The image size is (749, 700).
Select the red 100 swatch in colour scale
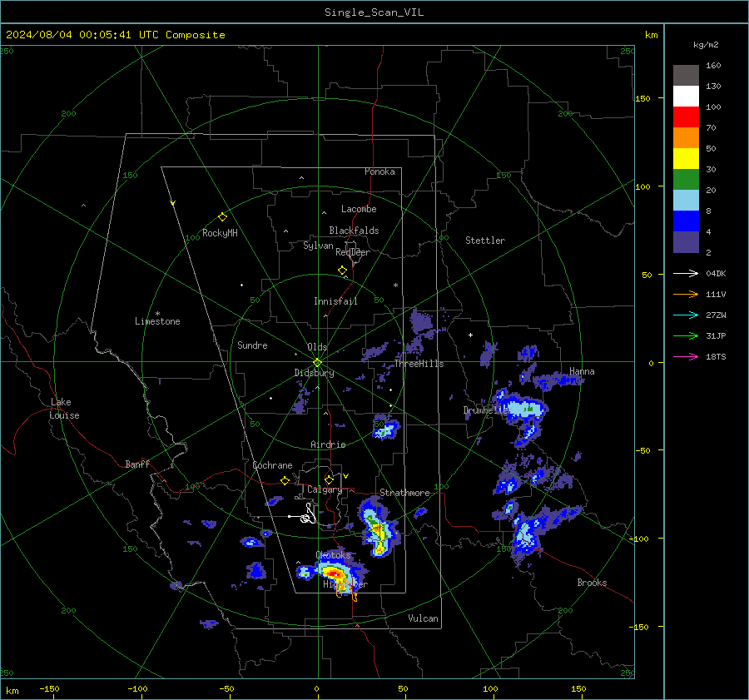point(686,117)
